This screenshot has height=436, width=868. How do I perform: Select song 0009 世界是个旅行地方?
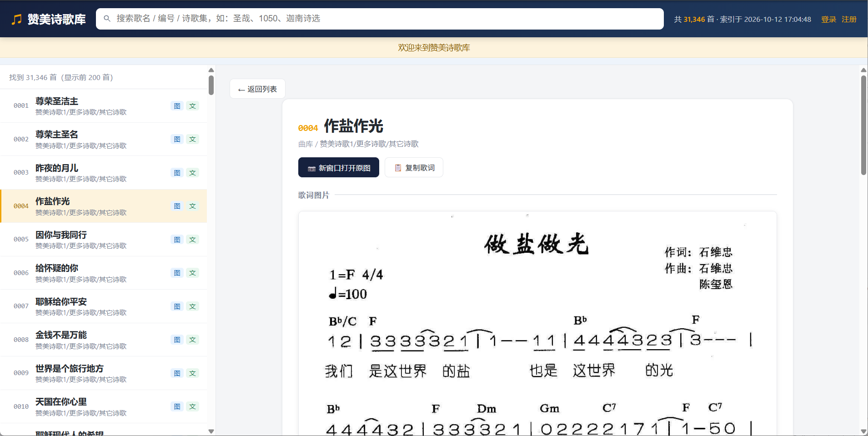coord(104,373)
